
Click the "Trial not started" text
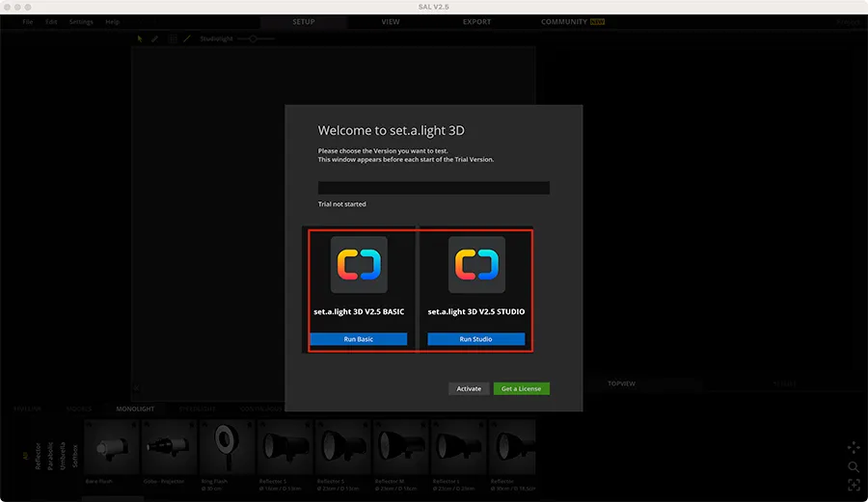[341, 204]
